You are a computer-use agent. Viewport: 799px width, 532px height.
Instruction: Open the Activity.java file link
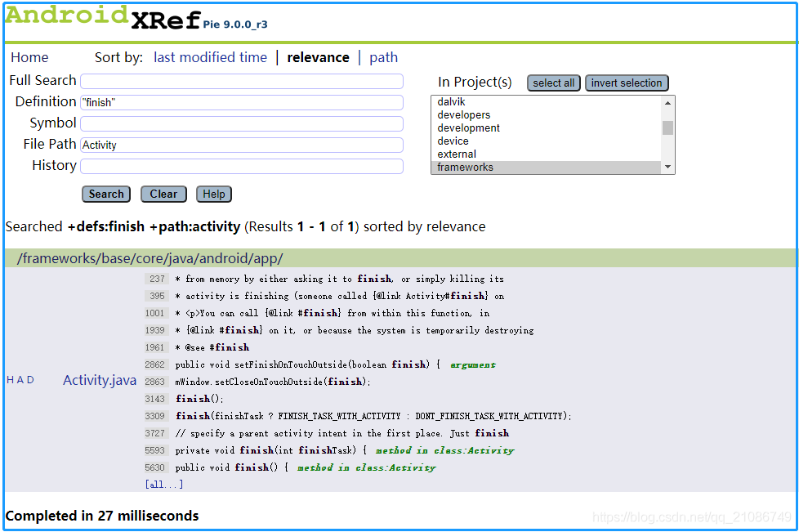[x=100, y=380]
